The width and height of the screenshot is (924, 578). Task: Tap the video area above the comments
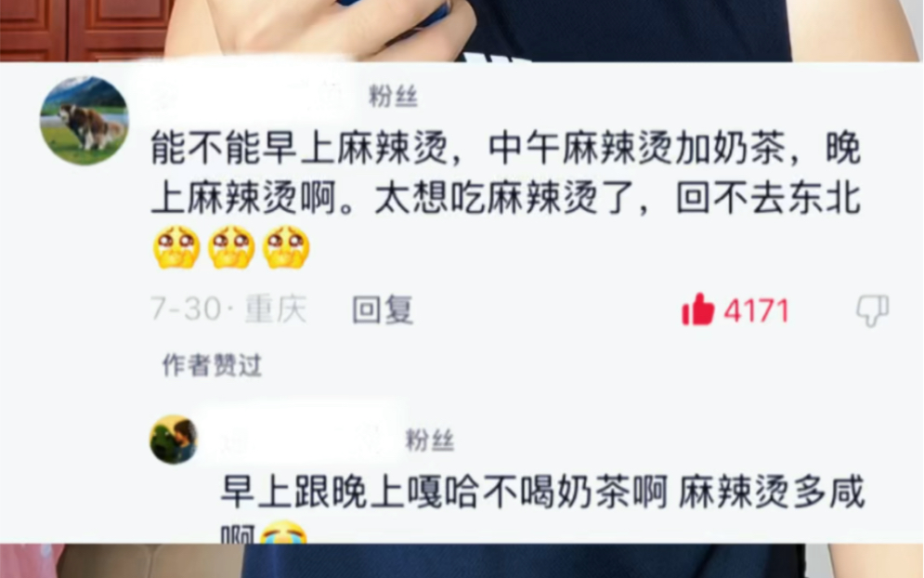(x=462, y=31)
